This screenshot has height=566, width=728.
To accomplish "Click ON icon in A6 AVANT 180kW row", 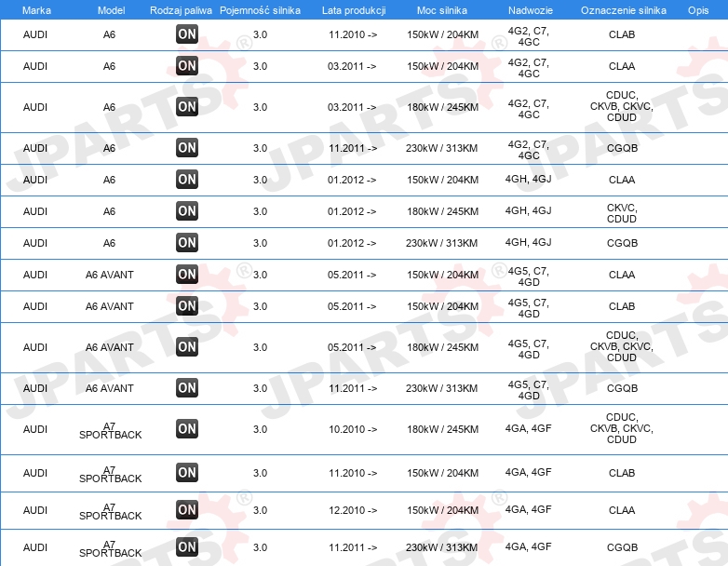I will tap(187, 347).
